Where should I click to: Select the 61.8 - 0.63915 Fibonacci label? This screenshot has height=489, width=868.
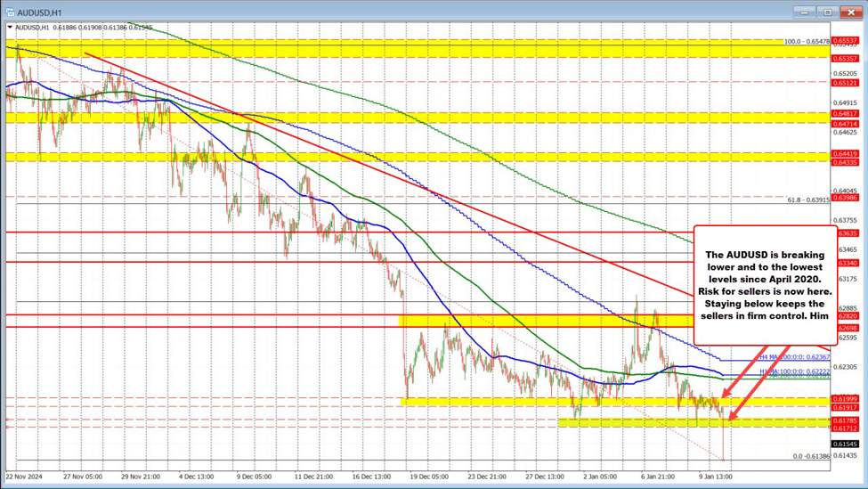[x=807, y=200]
